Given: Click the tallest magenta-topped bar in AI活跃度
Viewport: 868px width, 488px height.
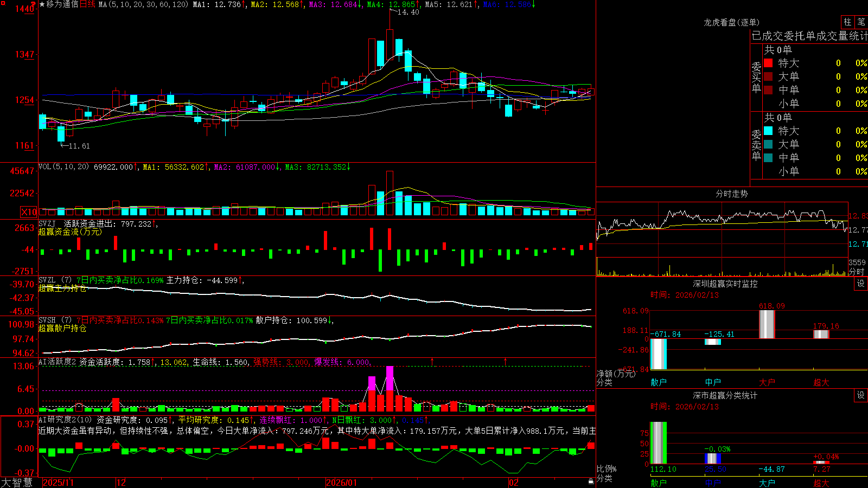Looking at the screenshot, I should pos(390,389).
